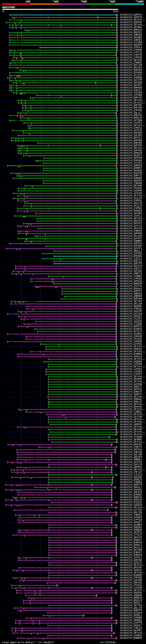Select hit label UniRef100_B9FBL3
Viewport: 146px width, 644px height.
(x=131, y=615)
